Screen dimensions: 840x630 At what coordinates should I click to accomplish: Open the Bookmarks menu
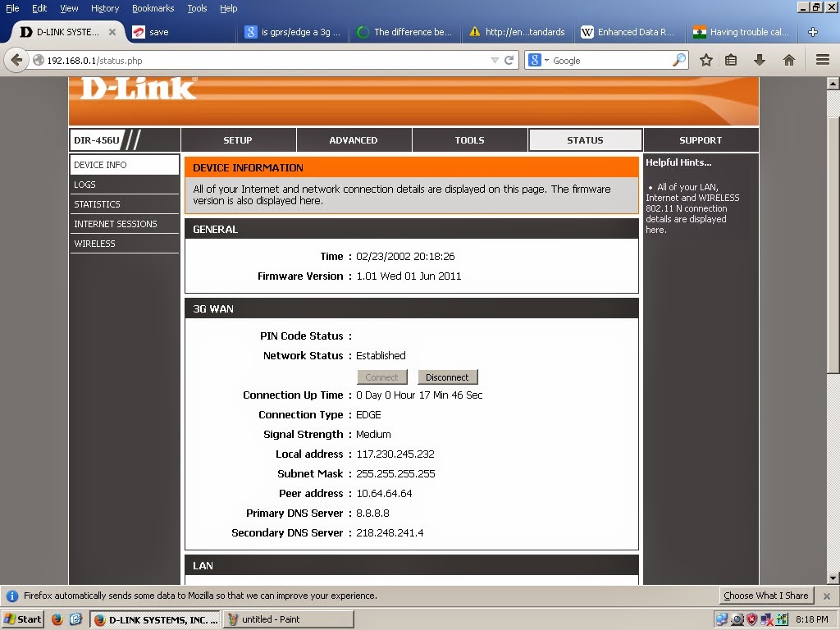pyautogui.click(x=153, y=8)
